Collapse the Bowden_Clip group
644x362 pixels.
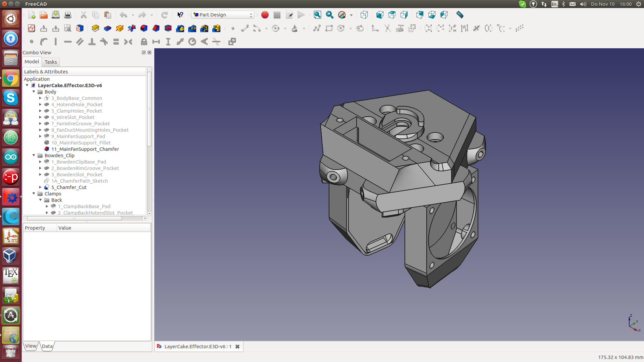(x=34, y=156)
